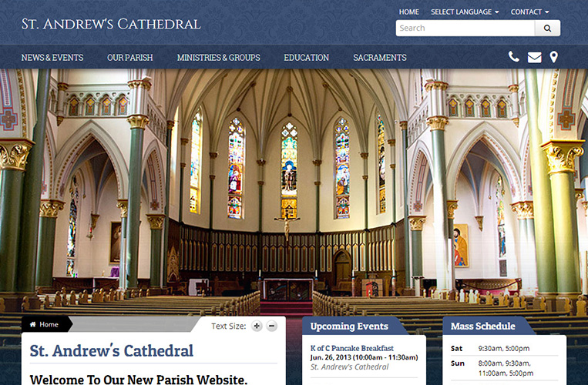This screenshot has width=588, height=385.
Task: Click the Sat mass times row
Action: click(504, 348)
